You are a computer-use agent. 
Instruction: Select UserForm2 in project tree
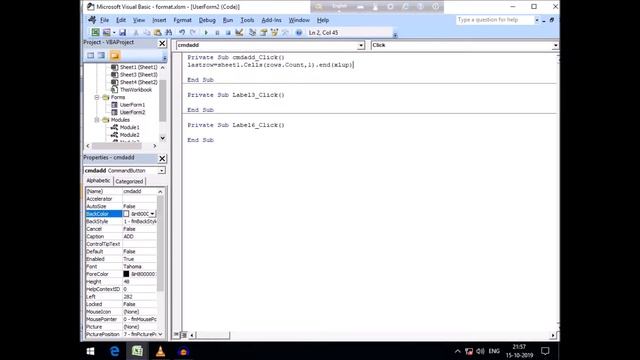pyautogui.click(x=132, y=112)
